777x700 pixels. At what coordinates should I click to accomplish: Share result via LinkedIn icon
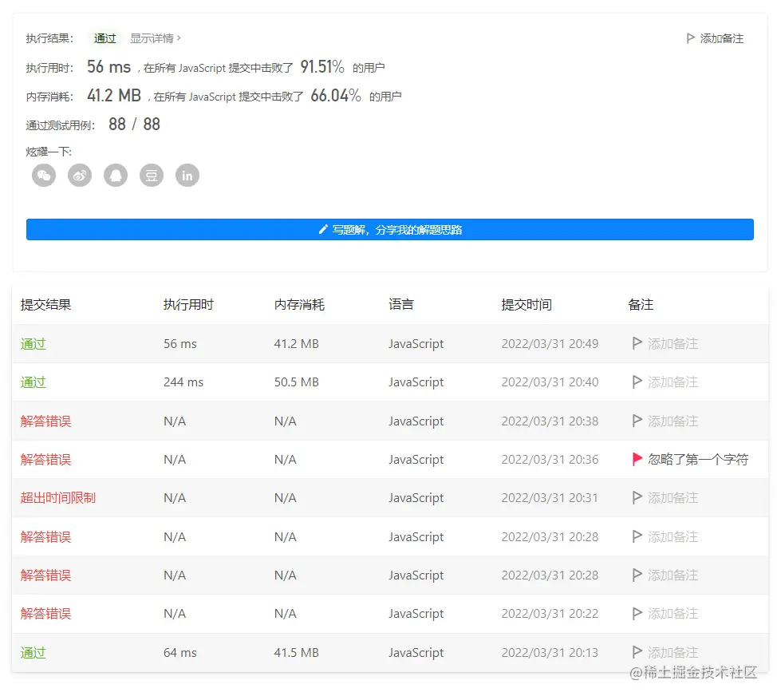(187, 176)
